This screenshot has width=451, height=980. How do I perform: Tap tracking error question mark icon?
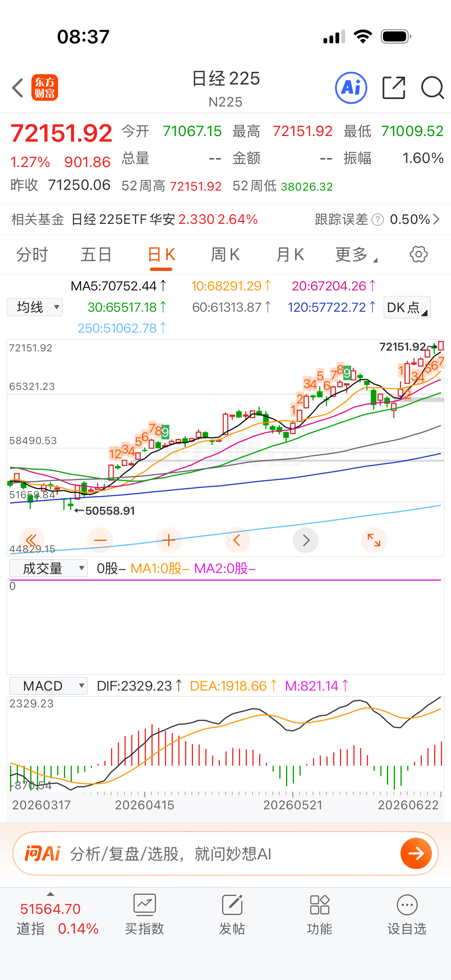coord(377,219)
